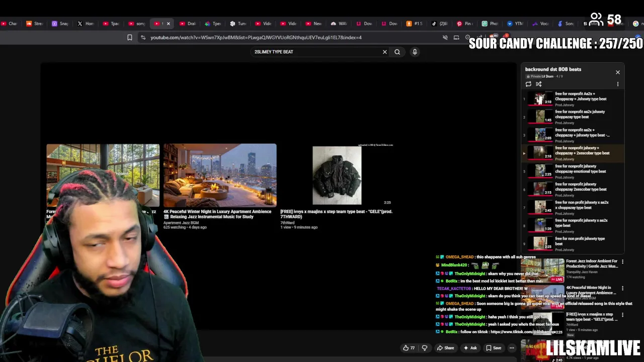Switch to the WAV browser tab
Viewport: 644px width, 362px height.
click(339, 24)
